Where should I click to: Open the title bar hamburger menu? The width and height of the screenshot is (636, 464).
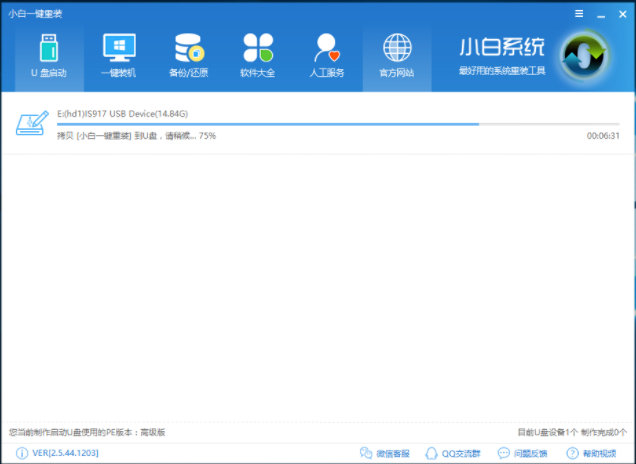click(580, 14)
